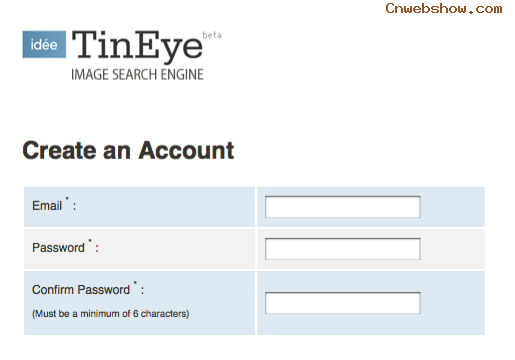Click empty cell area right of the Password input
This screenshot has width=515, height=360.
coord(452,249)
